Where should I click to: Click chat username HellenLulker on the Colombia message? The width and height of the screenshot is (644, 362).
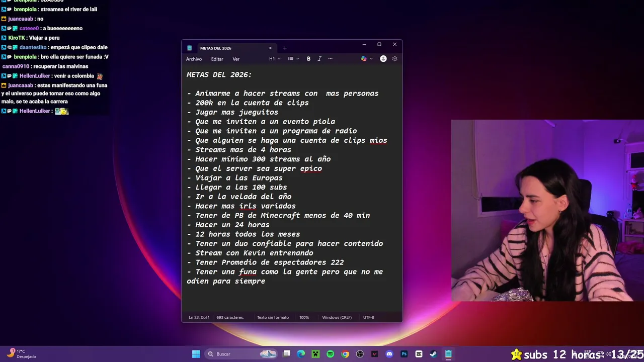pos(35,76)
